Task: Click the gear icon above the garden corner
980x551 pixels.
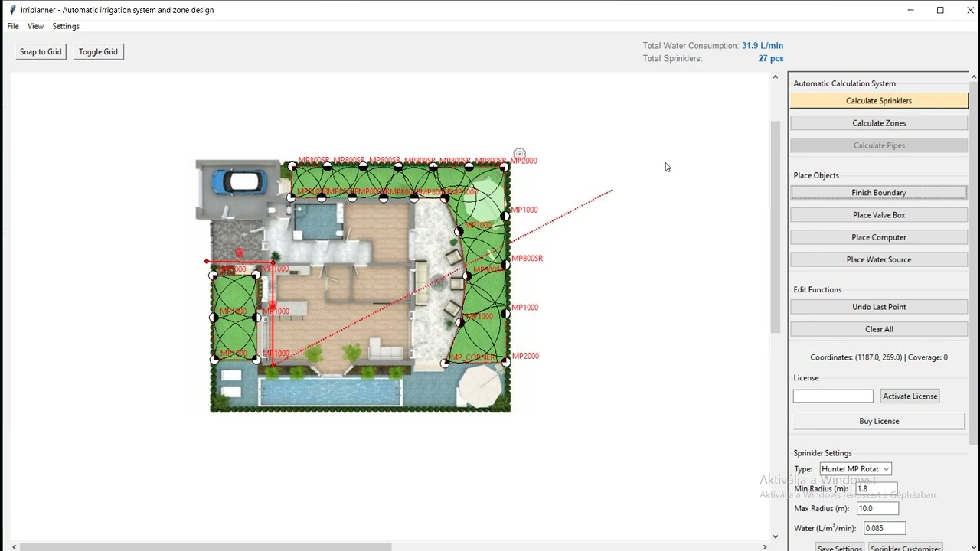Action: click(520, 154)
